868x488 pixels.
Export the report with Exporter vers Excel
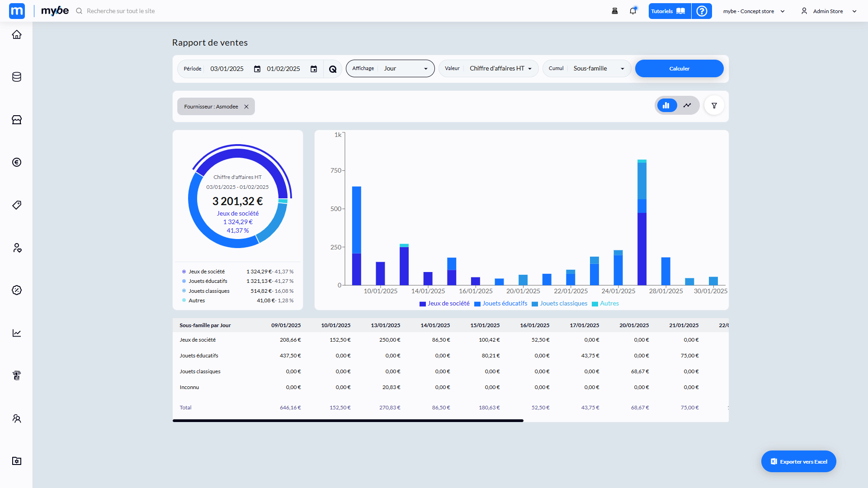[x=798, y=461]
